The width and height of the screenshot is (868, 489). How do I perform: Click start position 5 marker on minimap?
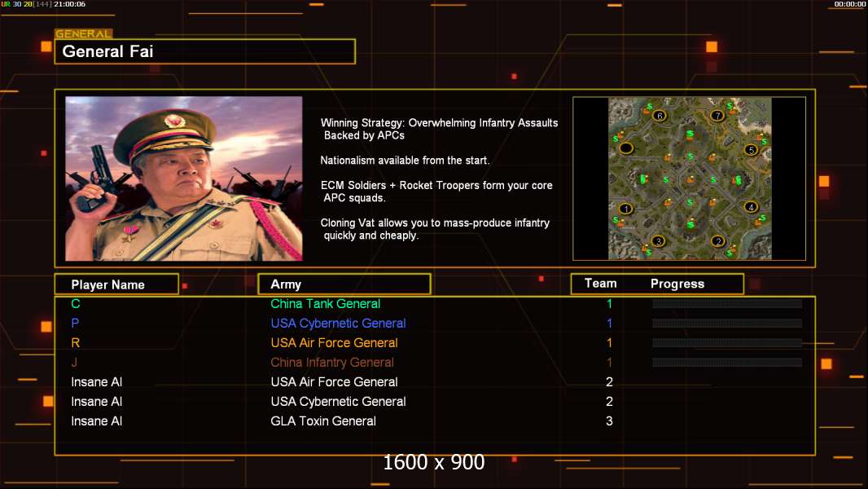(751, 149)
